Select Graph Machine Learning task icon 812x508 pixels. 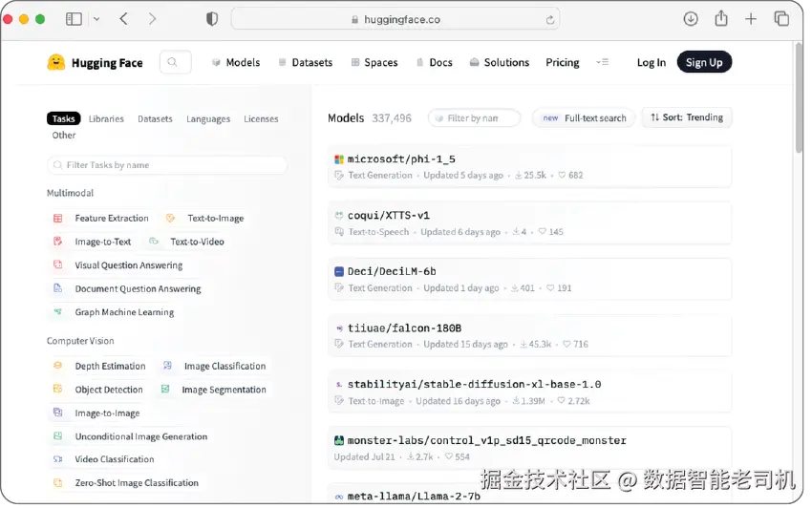pos(58,312)
